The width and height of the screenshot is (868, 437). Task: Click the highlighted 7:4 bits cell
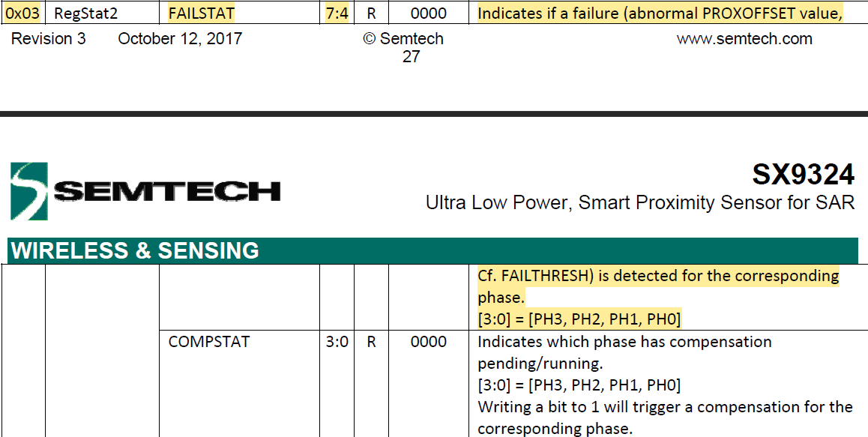click(x=337, y=13)
